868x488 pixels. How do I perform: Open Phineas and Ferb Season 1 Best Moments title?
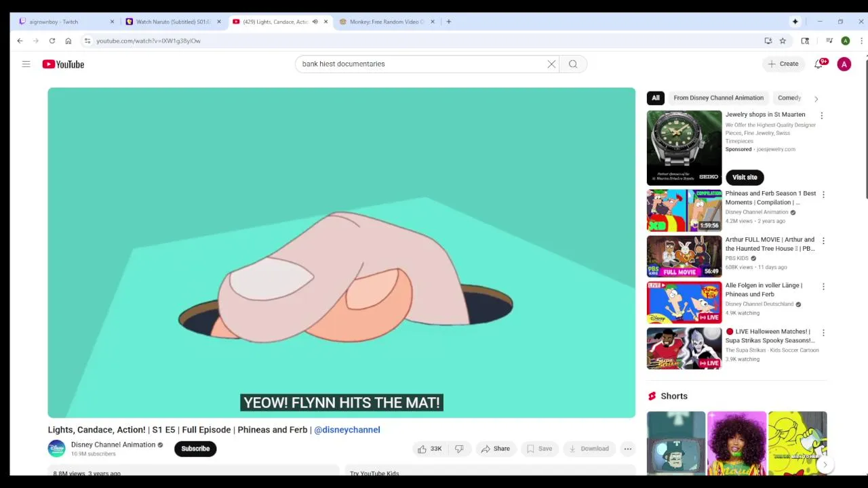(x=770, y=198)
